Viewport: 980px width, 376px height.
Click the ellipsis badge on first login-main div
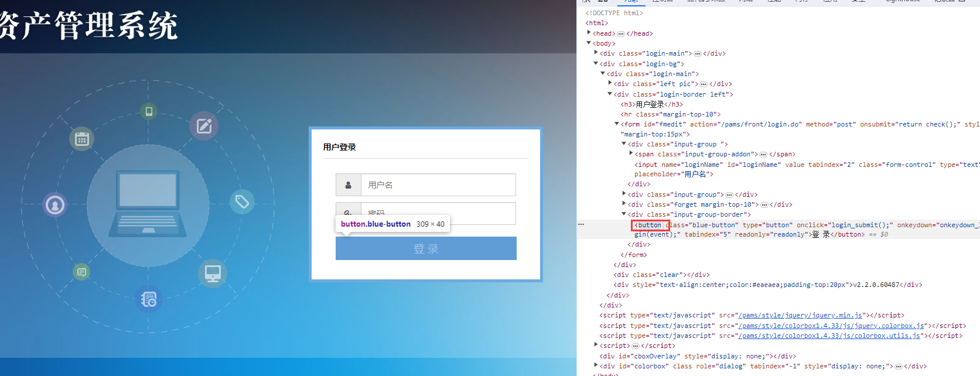698,54
